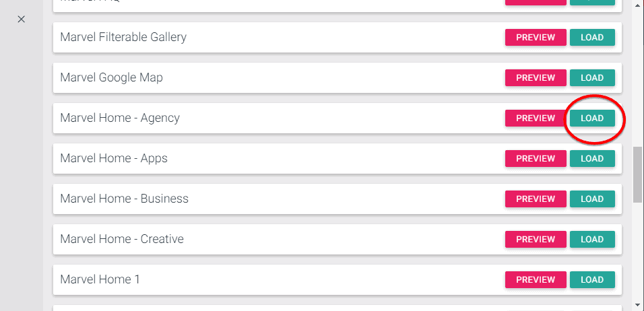Load the Marvel Home - Apps template
The image size is (644, 311).
coord(592,159)
